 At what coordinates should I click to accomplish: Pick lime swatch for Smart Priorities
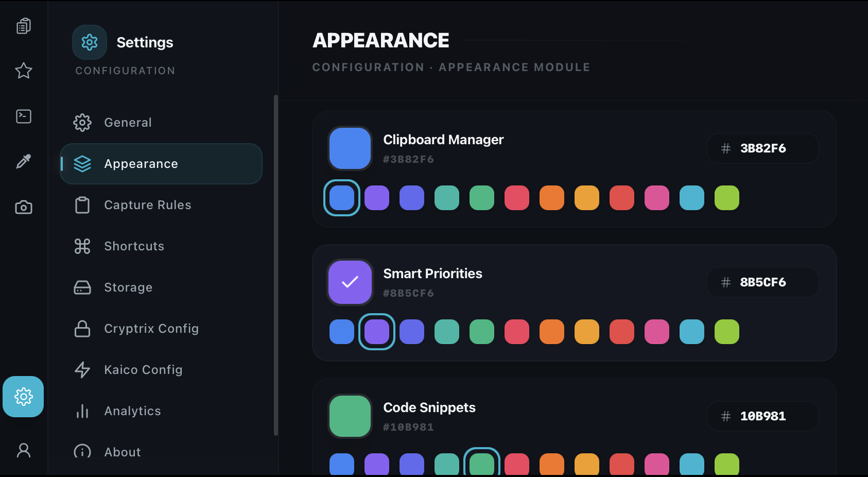tap(727, 332)
